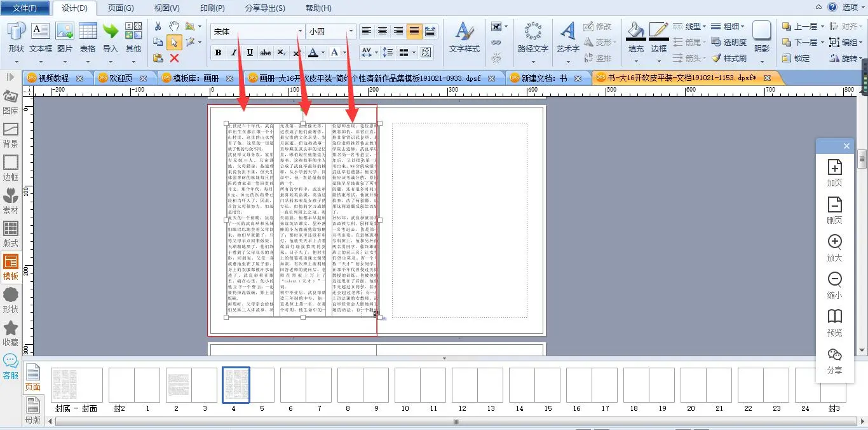868x430 pixels.
Task: Click 加页 add page button
Action: 834,173
